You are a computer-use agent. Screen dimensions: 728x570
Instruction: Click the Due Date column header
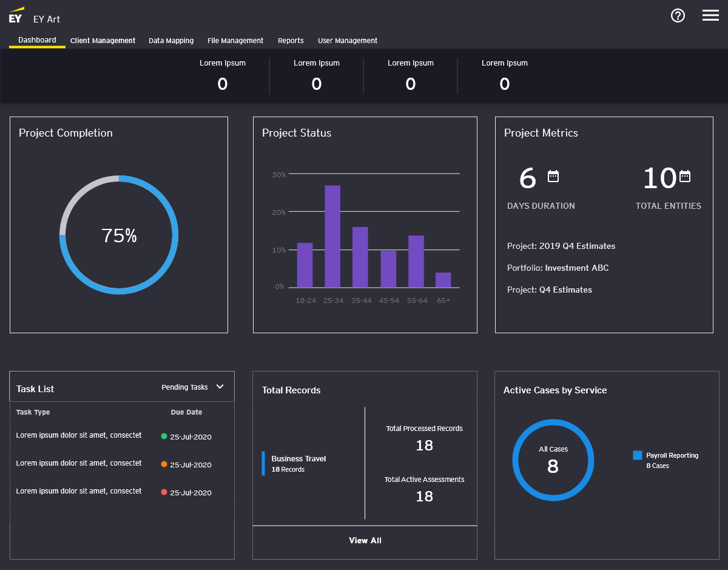tap(186, 412)
